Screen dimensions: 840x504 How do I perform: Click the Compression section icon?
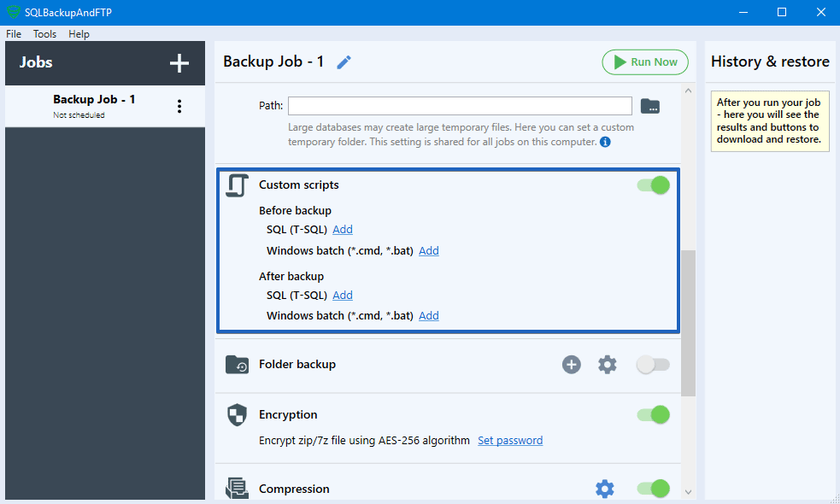(x=237, y=488)
